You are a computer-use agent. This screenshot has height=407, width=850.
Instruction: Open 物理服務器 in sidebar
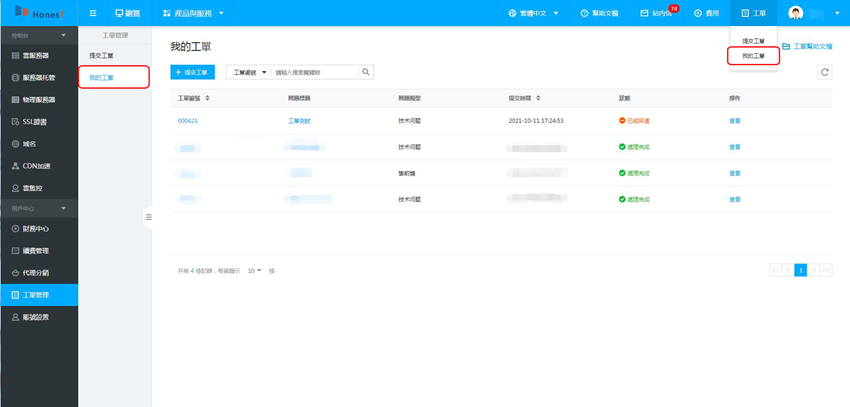(39, 100)
